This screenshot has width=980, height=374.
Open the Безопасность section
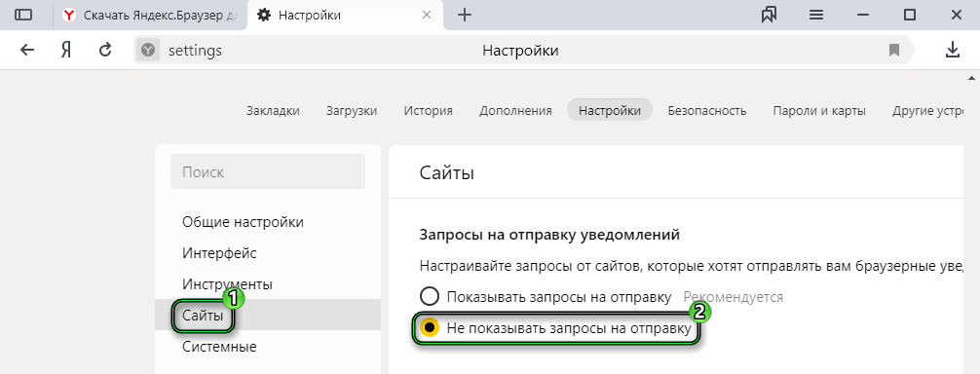pyautogui.click(x=707, y=111)
